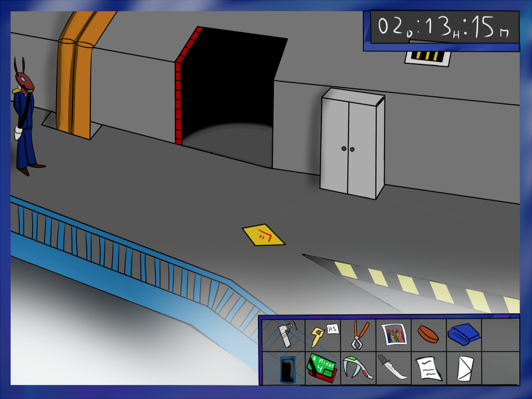The width and height of the screenshot is (532, 399).
Task: Select the combat knife in inventory
Action: (393, 368)
